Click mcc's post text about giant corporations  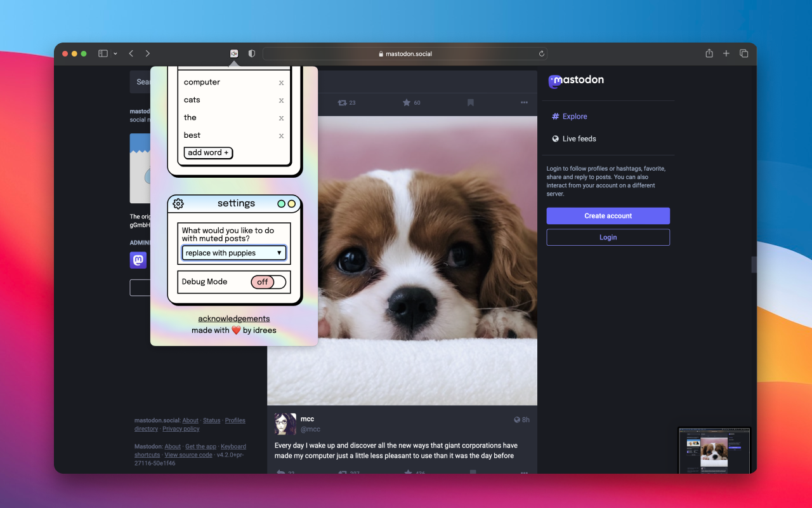[x=396, y=450]
